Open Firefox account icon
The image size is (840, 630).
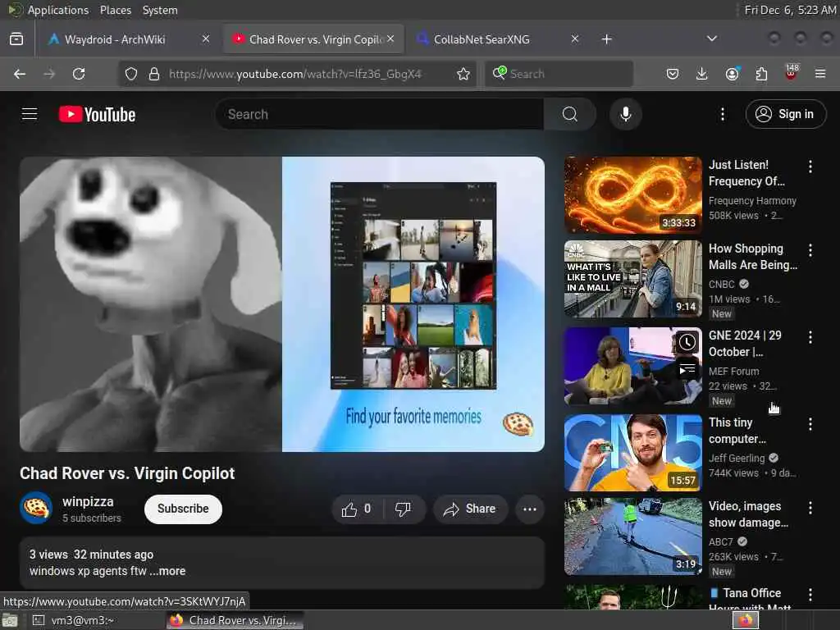tap(732, 74)
